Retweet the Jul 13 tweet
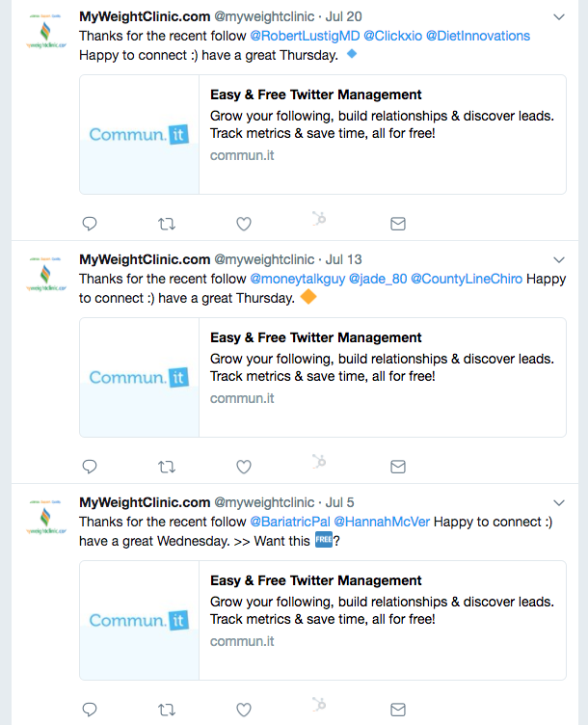The image size is (588, 725). coord(167,467)
